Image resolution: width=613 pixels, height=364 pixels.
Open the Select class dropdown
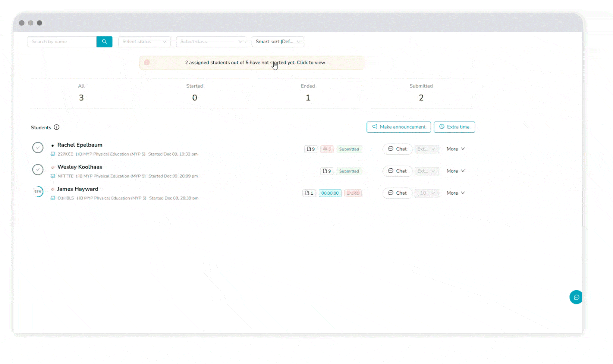click(x=211, y=42)
